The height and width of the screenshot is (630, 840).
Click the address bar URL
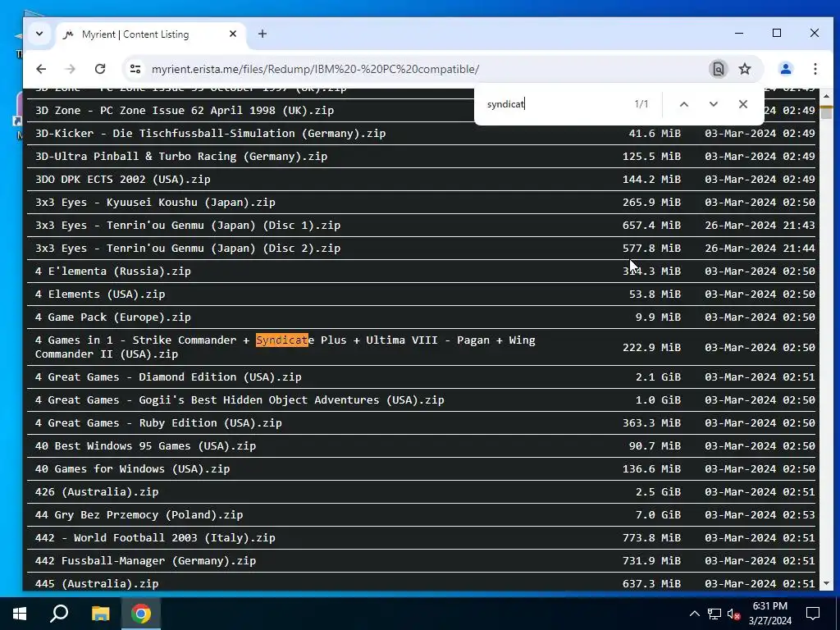[x=315, y=69]
